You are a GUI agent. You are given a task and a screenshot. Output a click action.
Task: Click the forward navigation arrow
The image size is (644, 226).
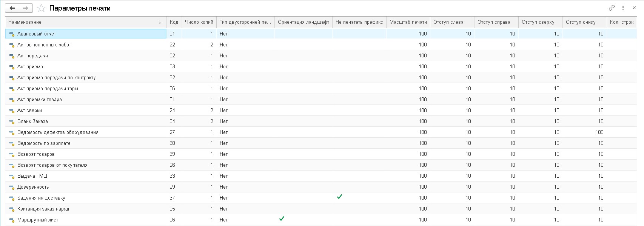coord(25,8)
